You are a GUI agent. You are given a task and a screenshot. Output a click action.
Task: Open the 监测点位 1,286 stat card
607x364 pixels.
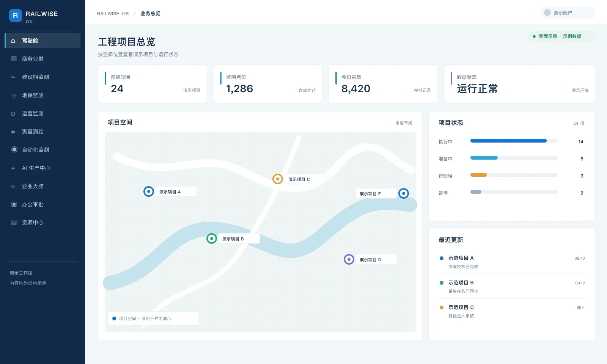coord(268,84)
